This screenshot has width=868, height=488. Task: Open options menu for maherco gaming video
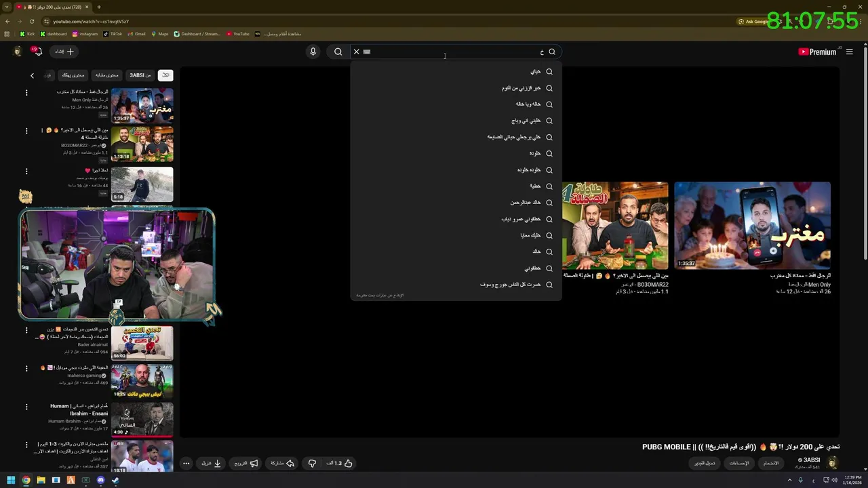pos(26,368)
